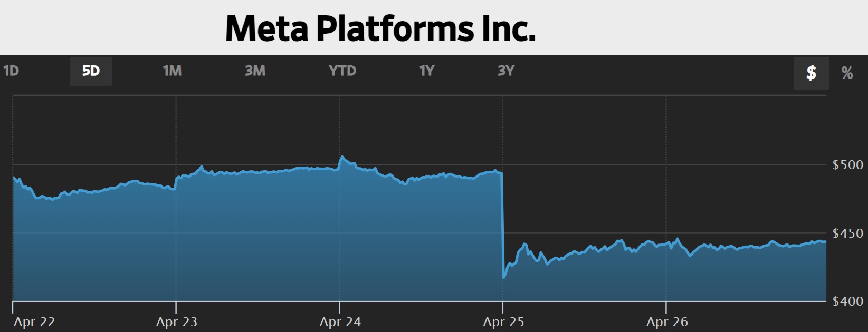The width and height of the screenshot is (868, 332).
Task: Switch to the 5D range tab
Action: tap(91, 71)
